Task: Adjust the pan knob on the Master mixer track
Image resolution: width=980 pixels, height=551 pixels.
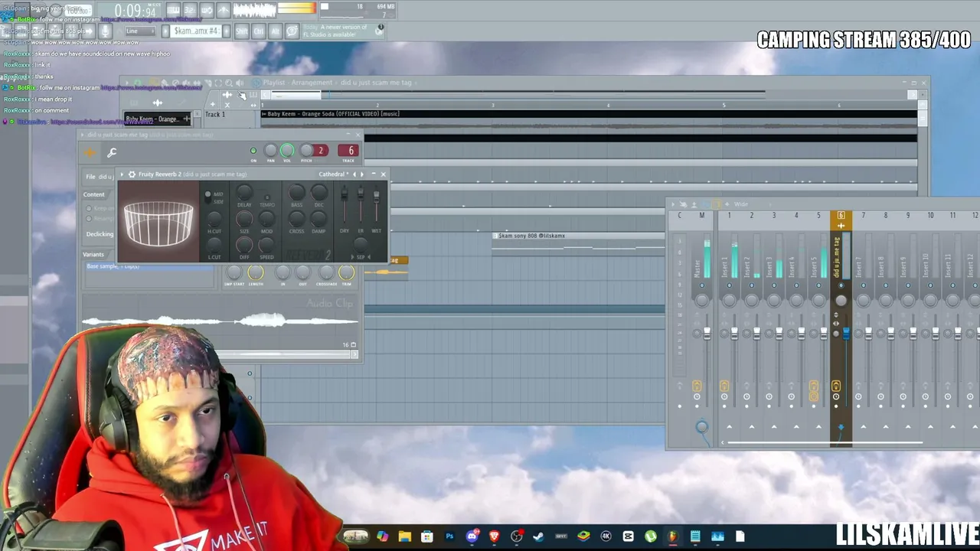Action: coord(701,300)
